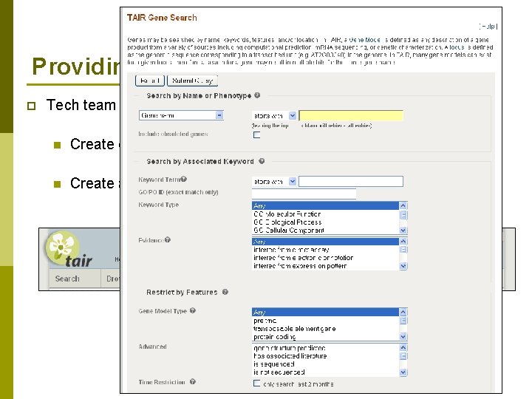Screen dimensions: 532x399
Task: Open the Gene name dropdown
Action: click(x=181, y=115)
